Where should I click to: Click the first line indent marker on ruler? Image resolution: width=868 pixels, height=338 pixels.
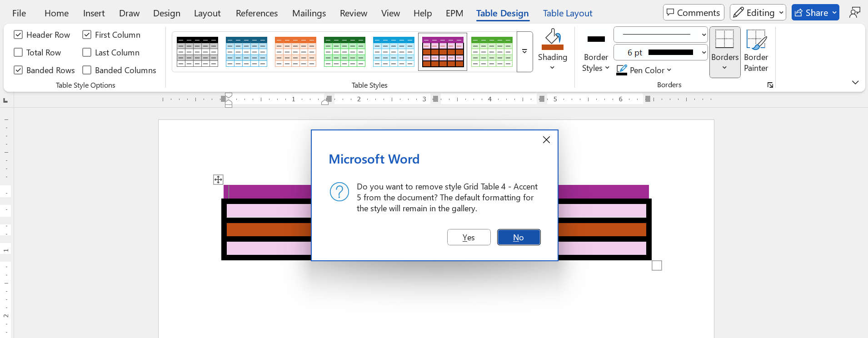pos(229,95)
